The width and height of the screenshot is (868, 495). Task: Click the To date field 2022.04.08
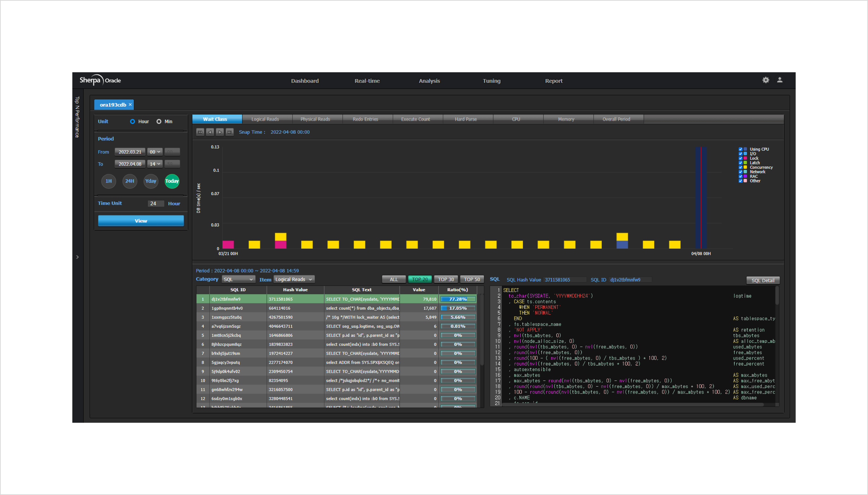click(x=130, y=164)
